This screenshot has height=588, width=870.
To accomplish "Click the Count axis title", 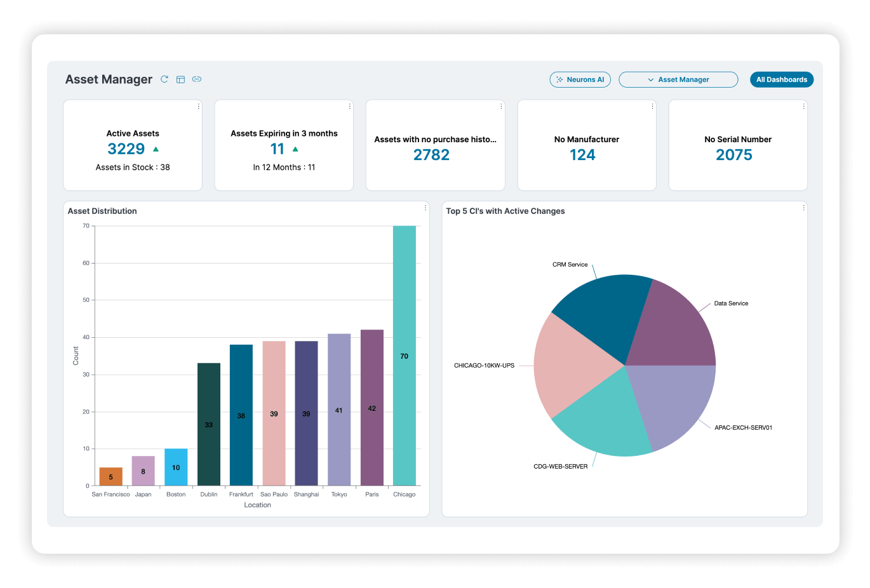I will click(x=76, y=356).
